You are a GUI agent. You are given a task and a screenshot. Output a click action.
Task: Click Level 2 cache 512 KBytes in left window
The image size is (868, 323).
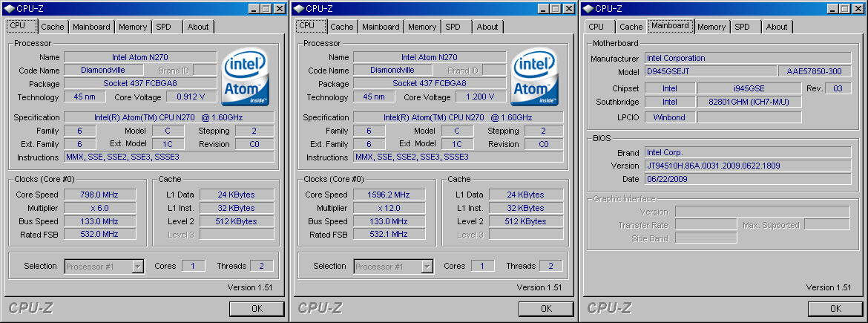pyautogui.click(x=237, y=221)
